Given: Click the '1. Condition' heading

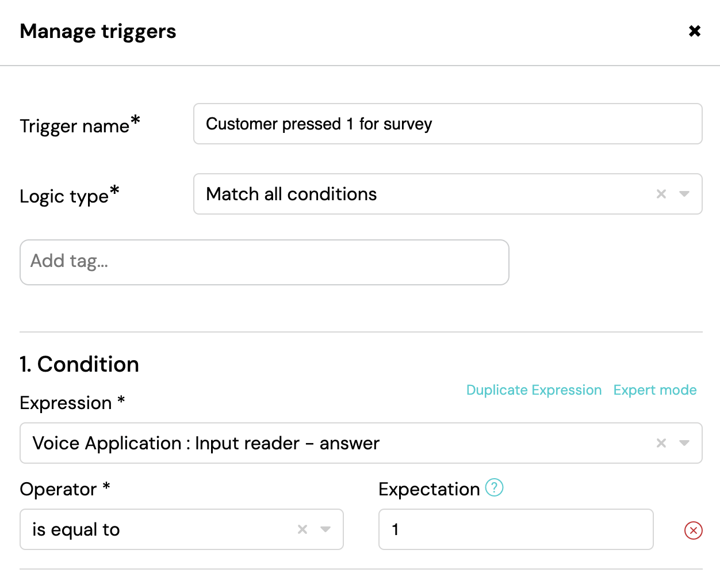Looking at the screenshot, I should tap(79, 364).
